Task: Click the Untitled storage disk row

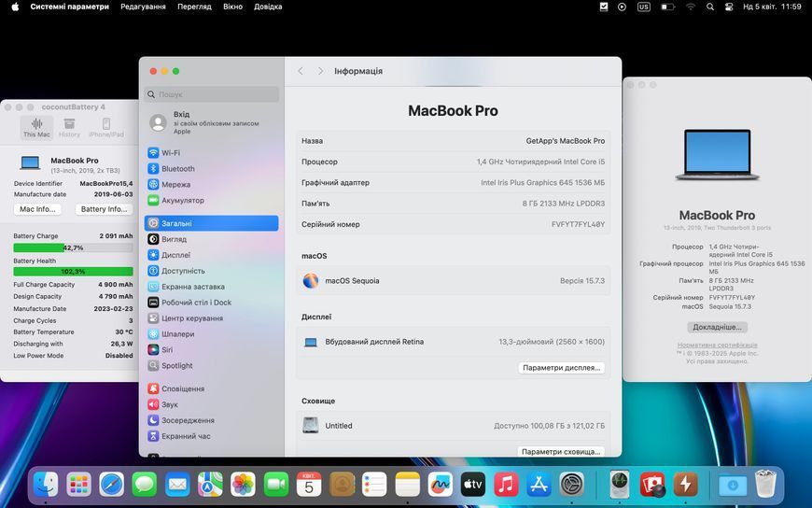Action: pos(453,426)
